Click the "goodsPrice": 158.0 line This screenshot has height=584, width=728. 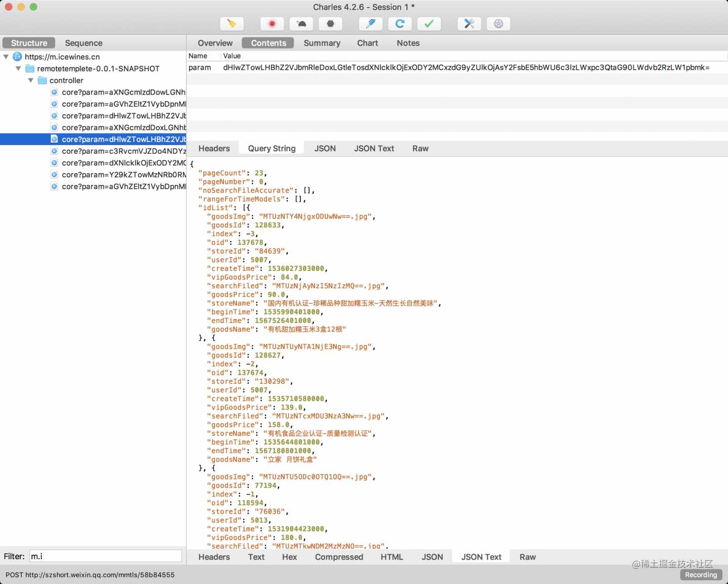pos(250,425)
